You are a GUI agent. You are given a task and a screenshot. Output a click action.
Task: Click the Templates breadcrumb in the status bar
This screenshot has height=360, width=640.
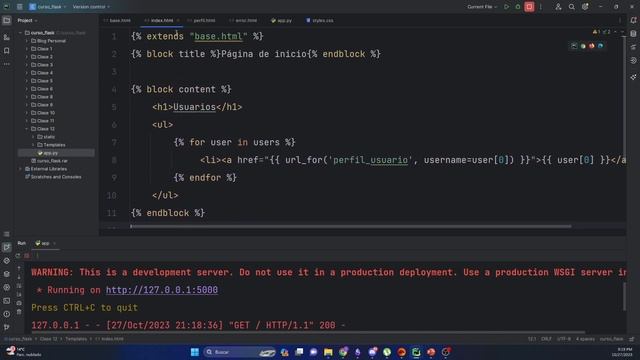pyautogui.click(x=76, y=339)
